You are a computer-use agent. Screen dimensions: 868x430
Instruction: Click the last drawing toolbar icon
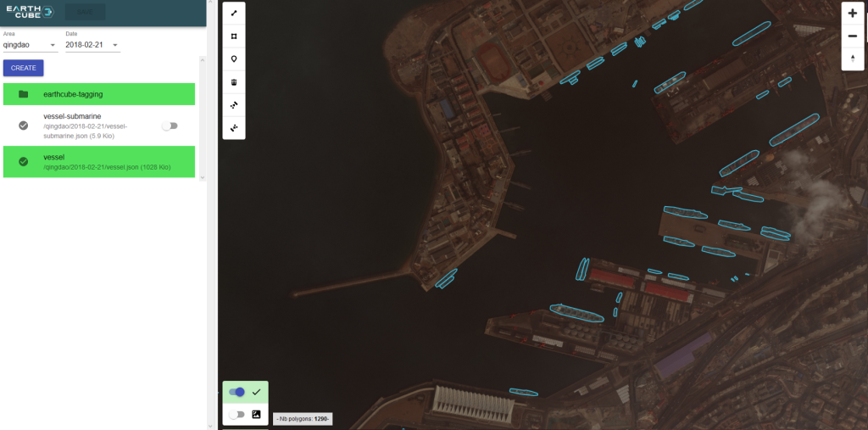click(x=234, y=128)
